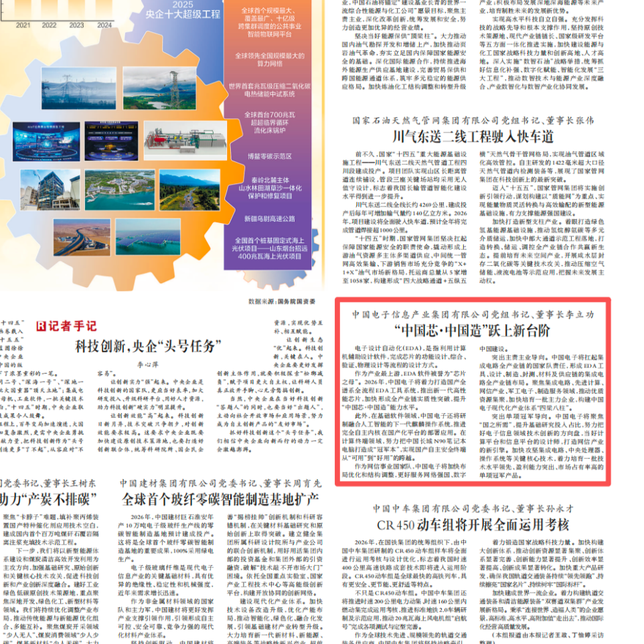644x644 pixels.
Task: Open the industrial plant building photo
Action: (x=50, y=189)
